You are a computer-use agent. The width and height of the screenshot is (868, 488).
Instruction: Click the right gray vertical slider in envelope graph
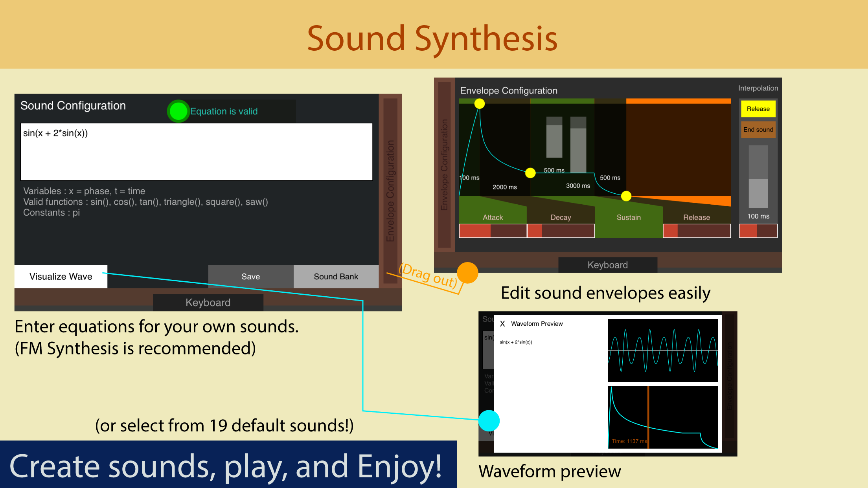click(578, 145)
